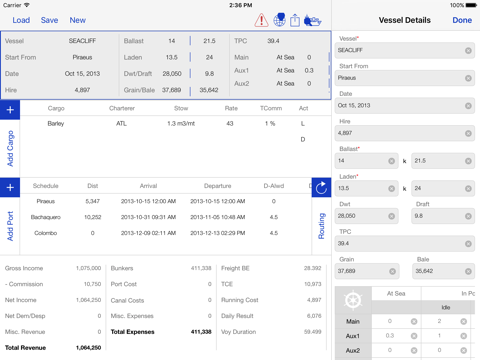Tap New to start a calculation
Image resolution: width=480 pixels, height=360 pixels.
[x=77, y=20]
